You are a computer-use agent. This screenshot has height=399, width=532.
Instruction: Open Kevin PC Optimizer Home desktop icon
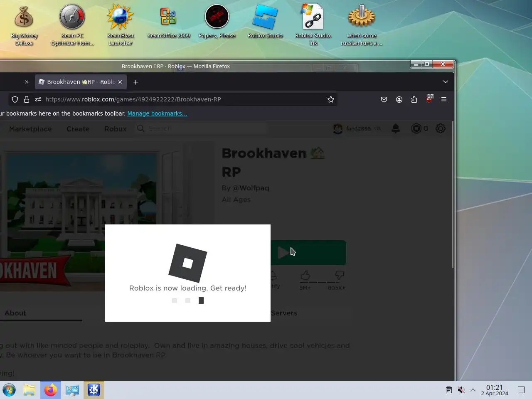pyautogui.click(x=72, y=25)
